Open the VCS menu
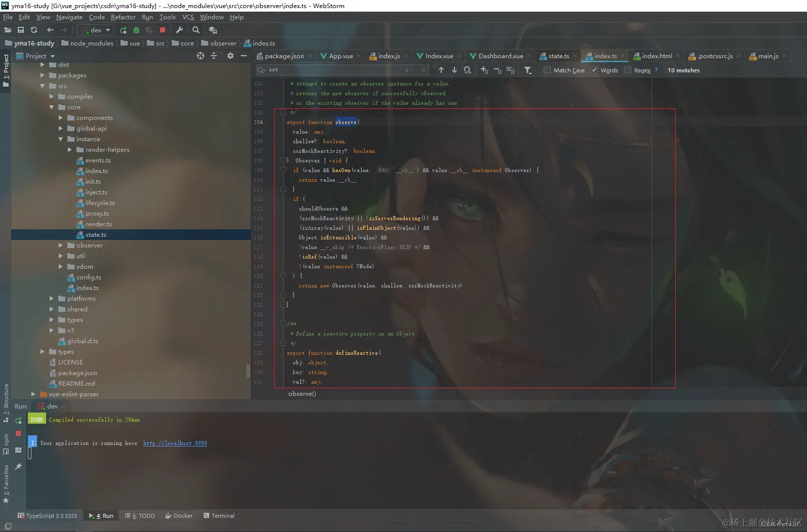This screenshot has width=807, height=532. (x=188, y=17)
